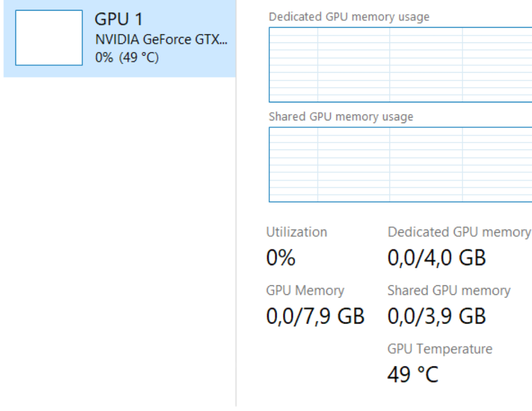Viewport: 532px width, 411px height.
Task: Click the Utilization label
Action: pos(296,232)
